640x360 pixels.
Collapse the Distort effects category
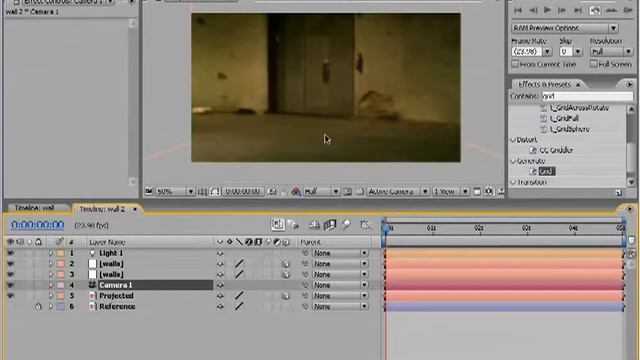click(x=513, y=140)
